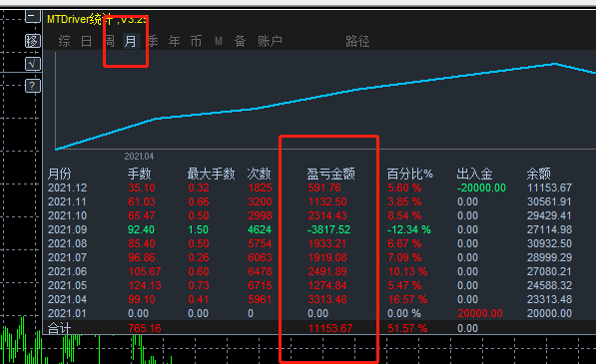Click the 2021.04 chart axis label

[x=139, y=157]
